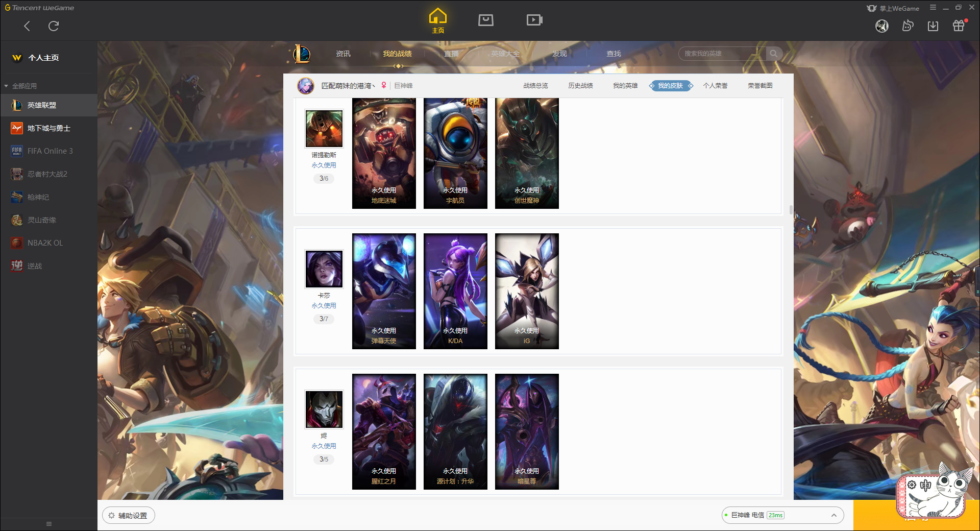Click the player avatar beside 匹配萌妹的港湾
Viewport: 980px width, 531px height.
(306, 86)
